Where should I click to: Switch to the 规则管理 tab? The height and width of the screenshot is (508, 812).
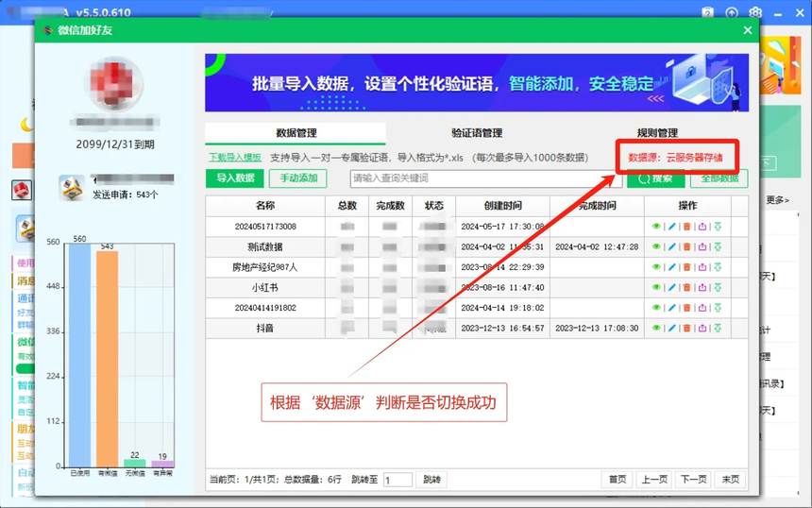[x=657, y=133]
